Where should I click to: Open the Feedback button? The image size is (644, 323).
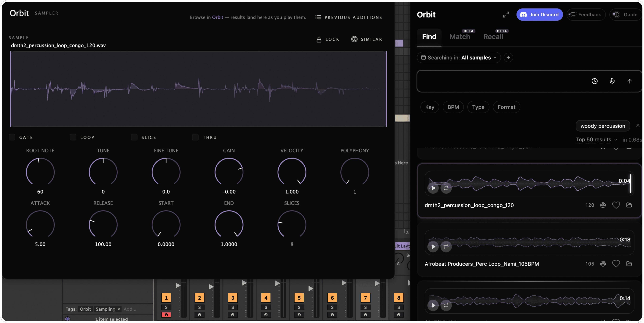[586, 14]
